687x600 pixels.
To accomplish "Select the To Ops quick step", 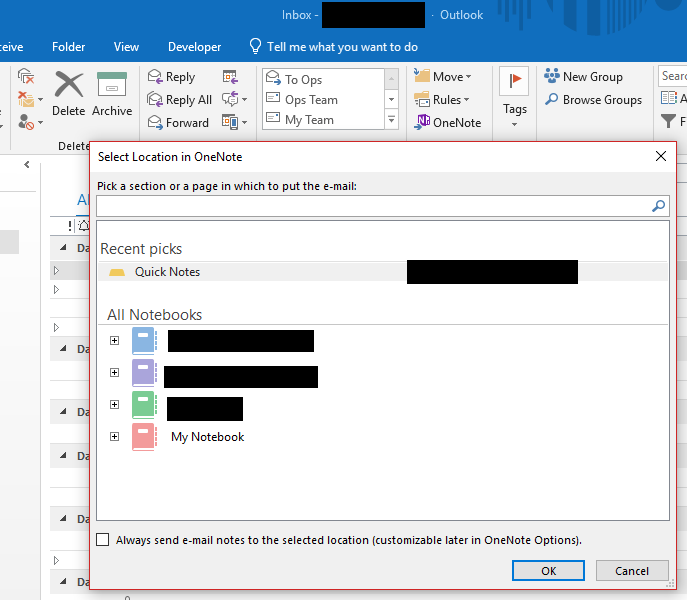I will pyautogui.click(x=323, y=79).
